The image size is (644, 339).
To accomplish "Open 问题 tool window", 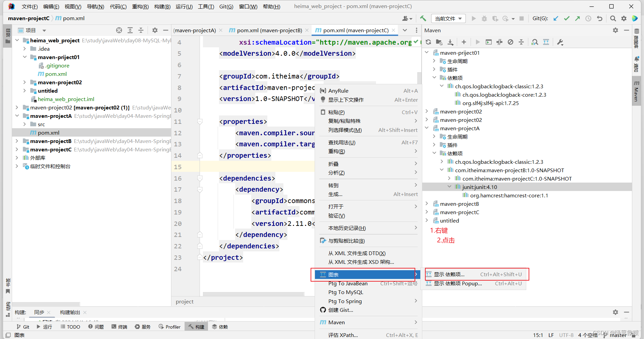I will (96, 327).
